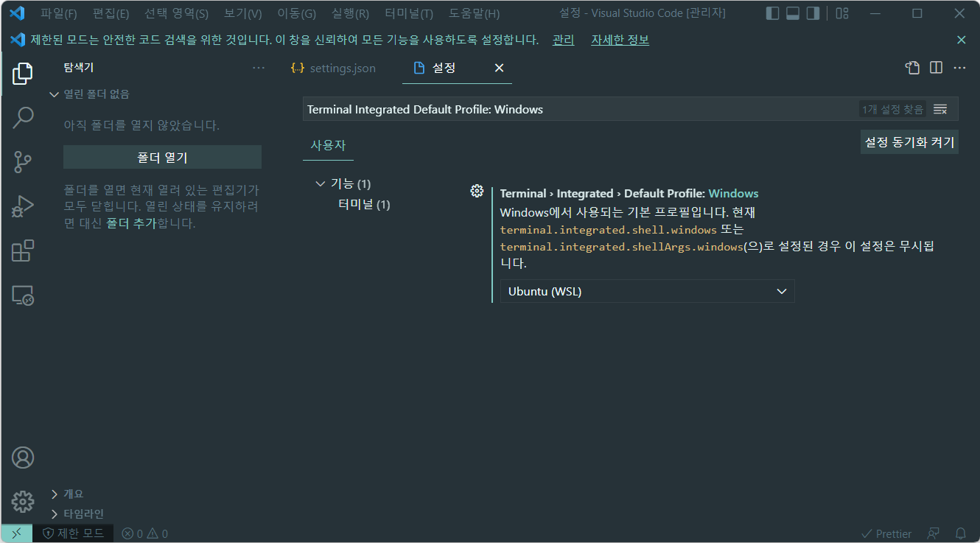
Task: Open the Default Profile Ubuntu (WSL) dropdown
Action: click(648, 291)
